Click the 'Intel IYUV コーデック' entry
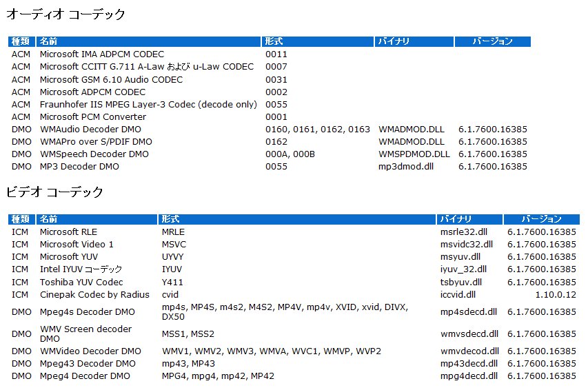Viewport: 588px width, 390px height. [x=81, y=269]
